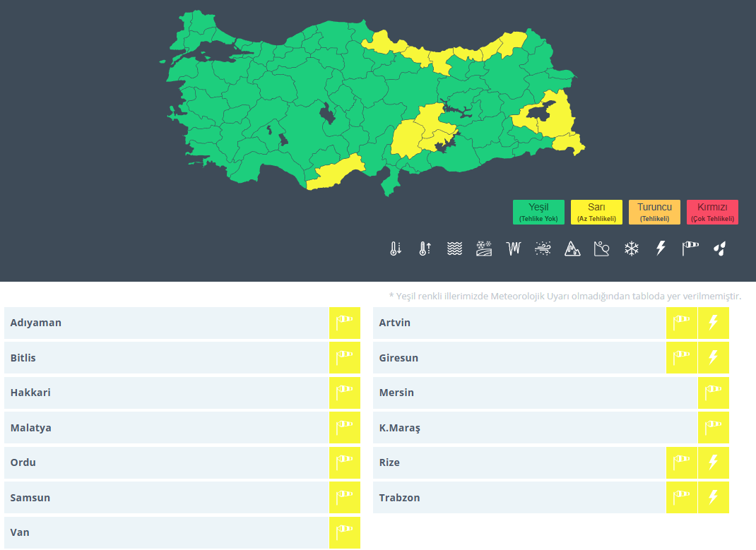Click the Van wind warning icon
The width and height of the screenshot is (756, 550).
point(344,532)
